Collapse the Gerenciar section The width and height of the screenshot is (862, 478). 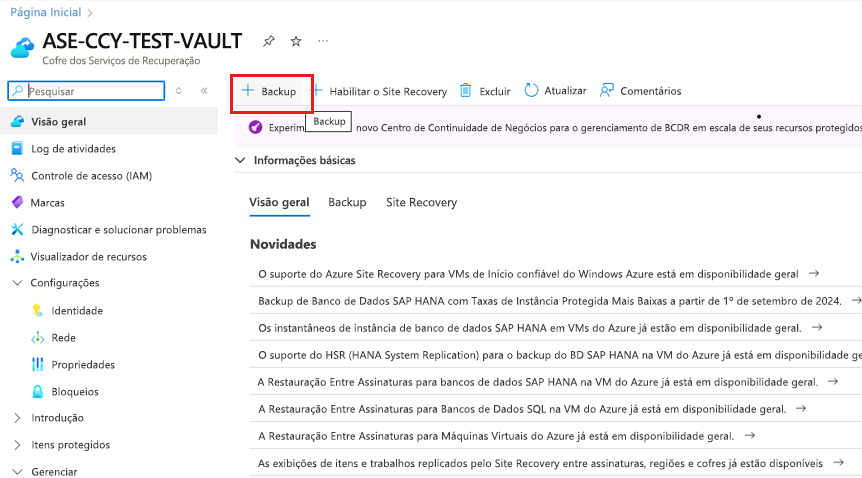pos(18,472)
